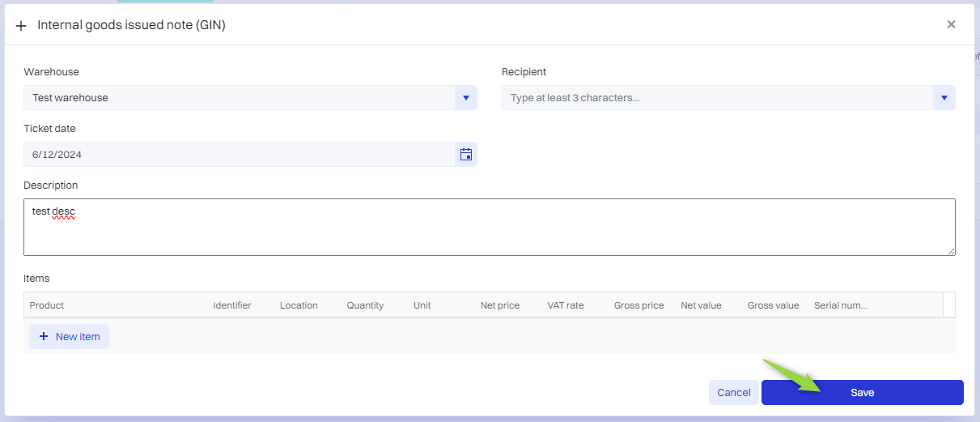
Task: Select the Serial number column header
Action: [841, 305]
